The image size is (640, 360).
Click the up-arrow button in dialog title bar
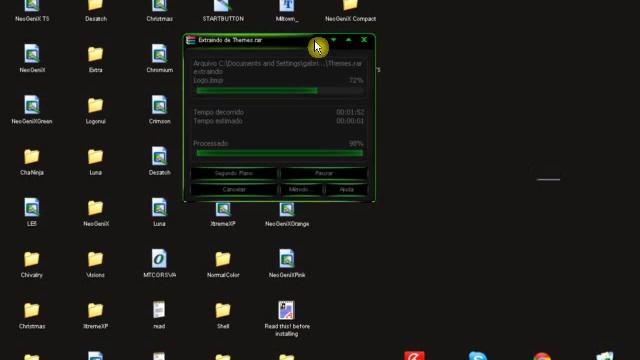(x=349, y=40)
